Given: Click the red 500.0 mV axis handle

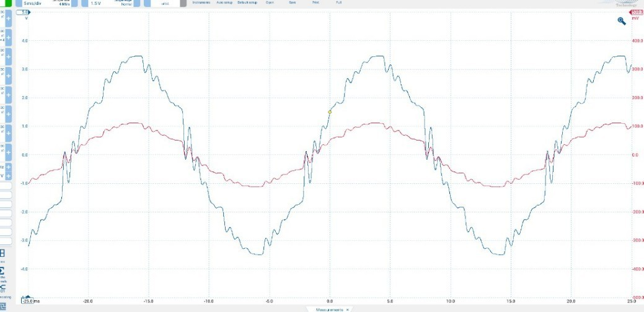Looking at the screenshot, I should pos(636,12).
